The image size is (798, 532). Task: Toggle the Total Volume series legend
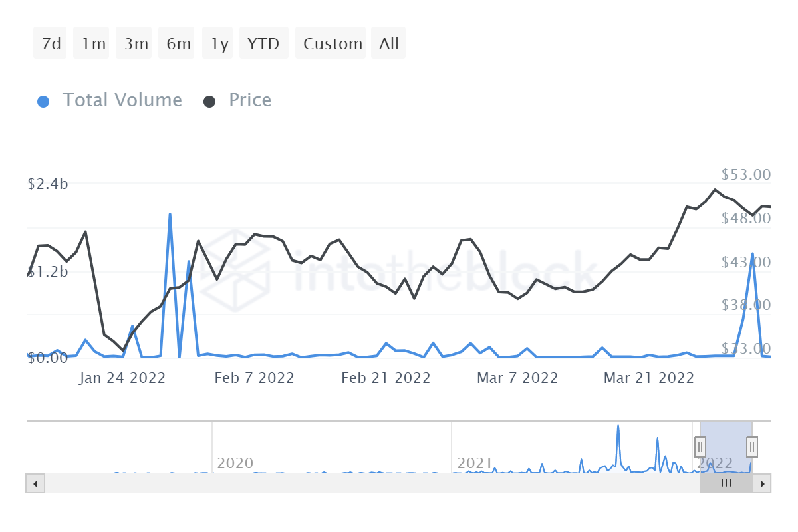(x=122, y=100)
